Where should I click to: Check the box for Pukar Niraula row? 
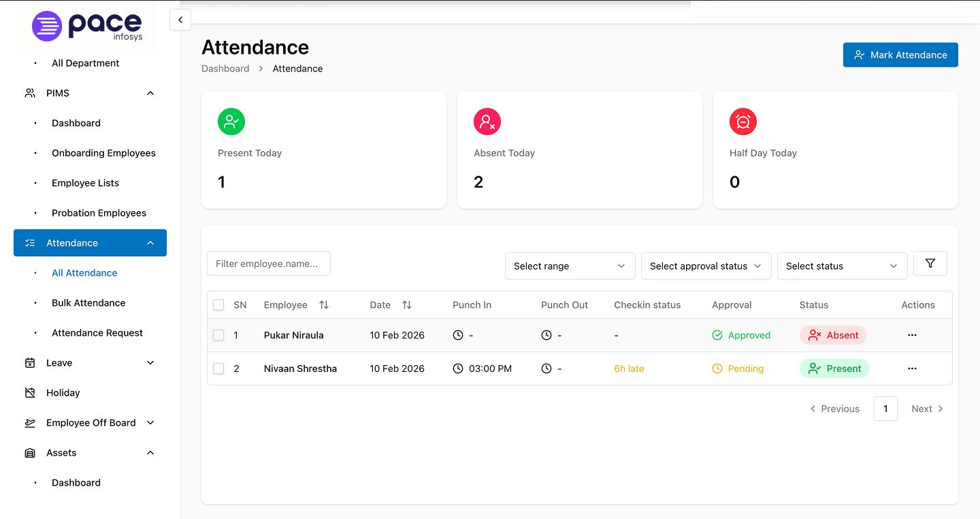click(218, 335)
